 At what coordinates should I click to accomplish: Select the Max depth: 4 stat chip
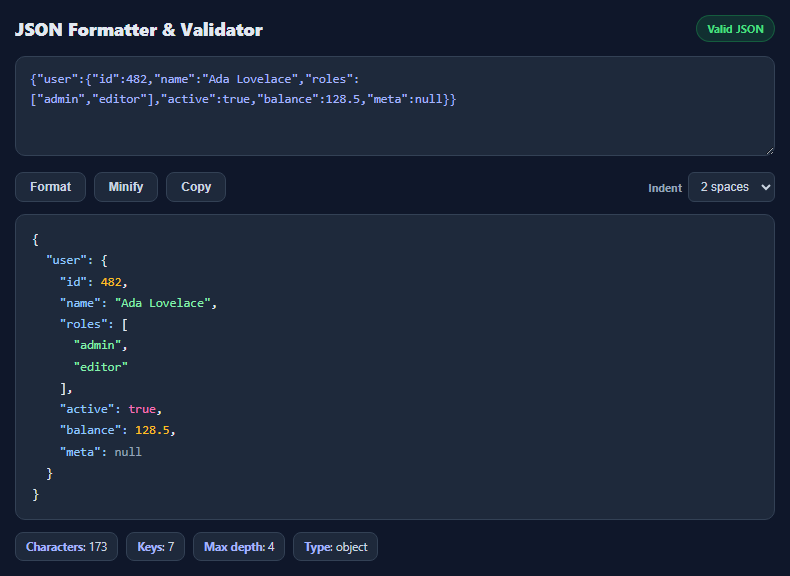coord(239,547)
